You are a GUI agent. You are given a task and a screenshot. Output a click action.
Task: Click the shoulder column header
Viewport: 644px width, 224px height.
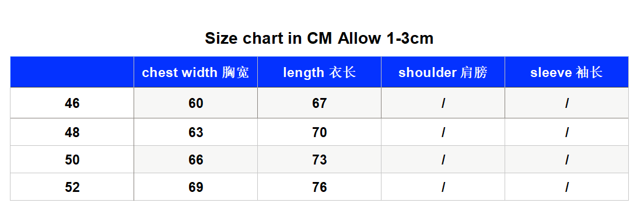443,72
